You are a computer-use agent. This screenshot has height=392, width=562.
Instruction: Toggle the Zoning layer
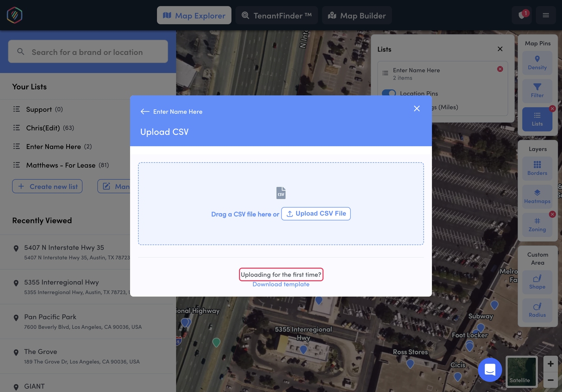(x=537, y=224)
